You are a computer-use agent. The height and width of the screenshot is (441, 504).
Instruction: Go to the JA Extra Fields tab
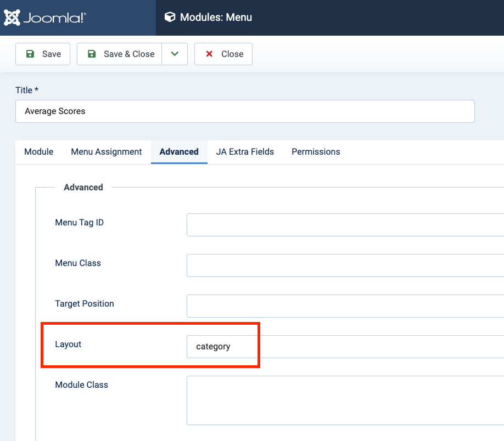click(245, 152)
